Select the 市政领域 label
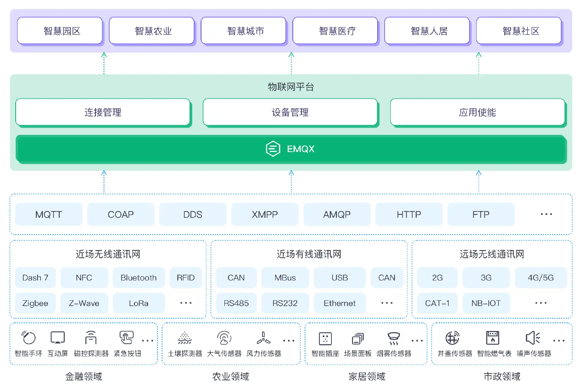Viewport: 581px width, 392px height. point(502,377)
